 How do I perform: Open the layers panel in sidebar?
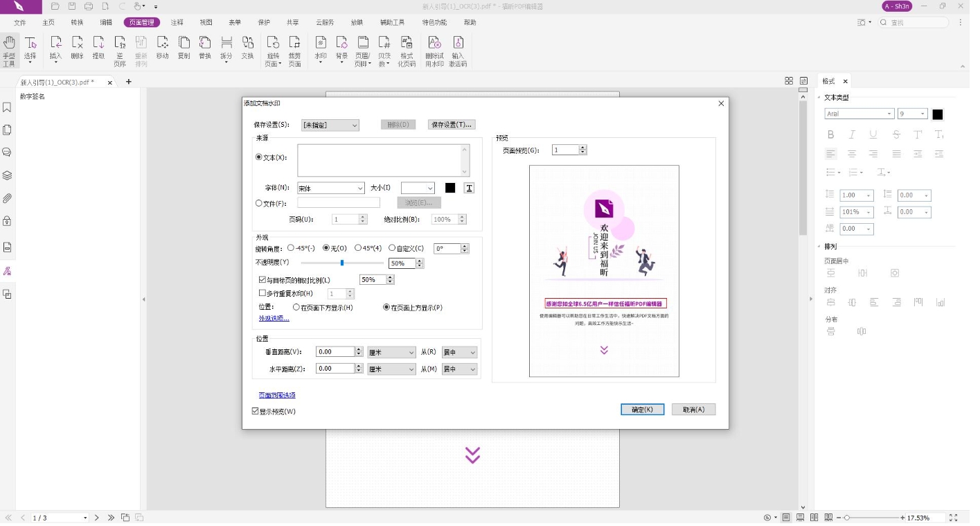click(x=7, y=175)
